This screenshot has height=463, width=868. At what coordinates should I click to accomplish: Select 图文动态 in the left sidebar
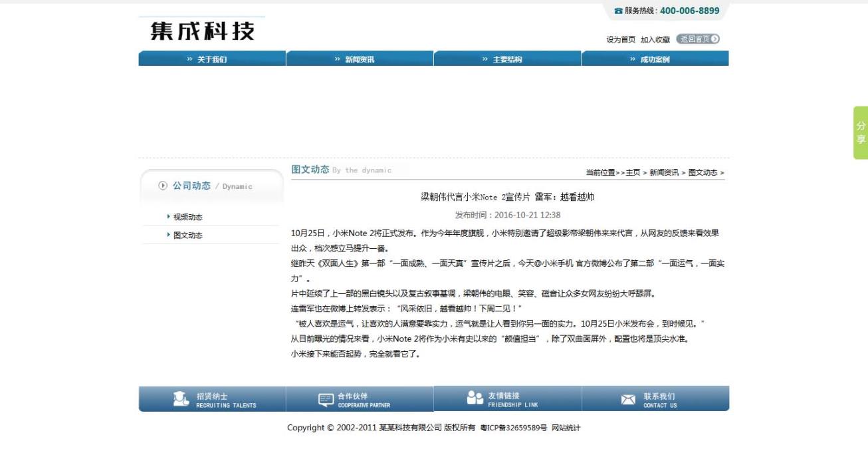188,235
